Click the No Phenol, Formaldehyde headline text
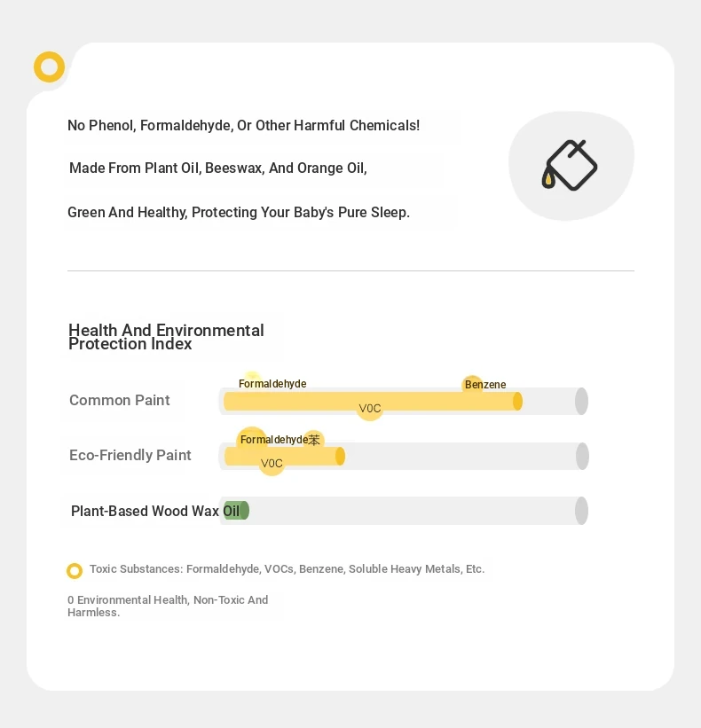This screenshot has height=728, width=701. 243,125
